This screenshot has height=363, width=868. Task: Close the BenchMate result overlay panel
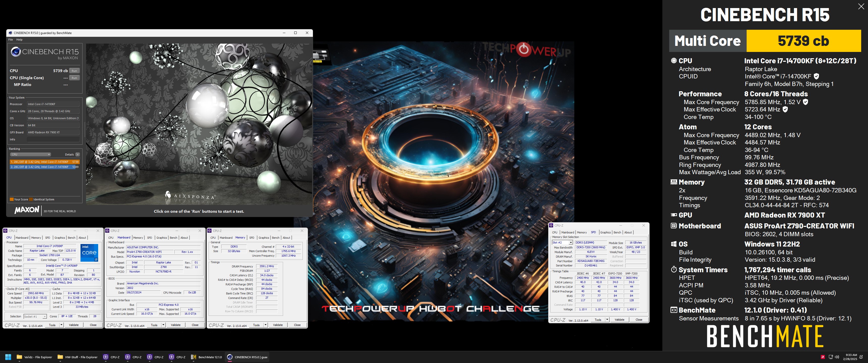pyautogui.click(x=861, y=7)
